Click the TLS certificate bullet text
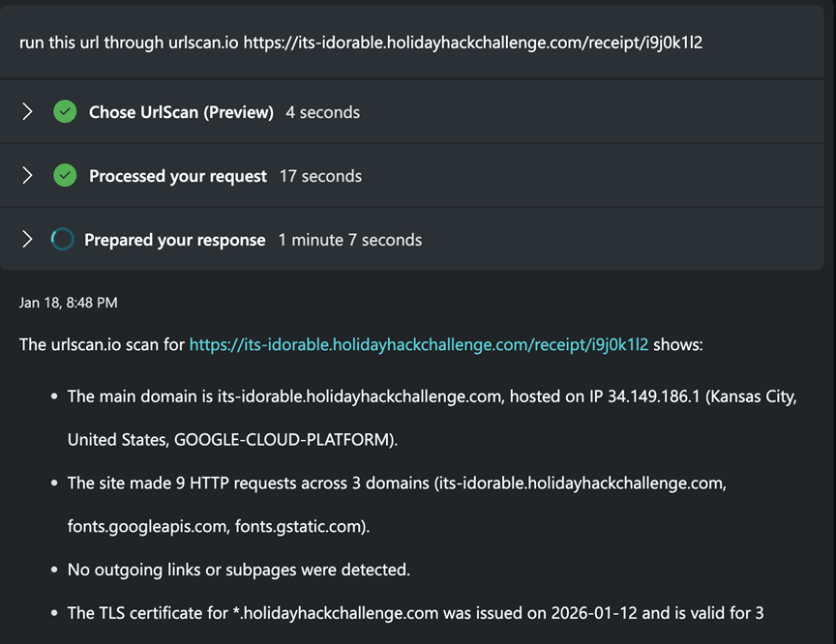836x644 pixels. 415,612
